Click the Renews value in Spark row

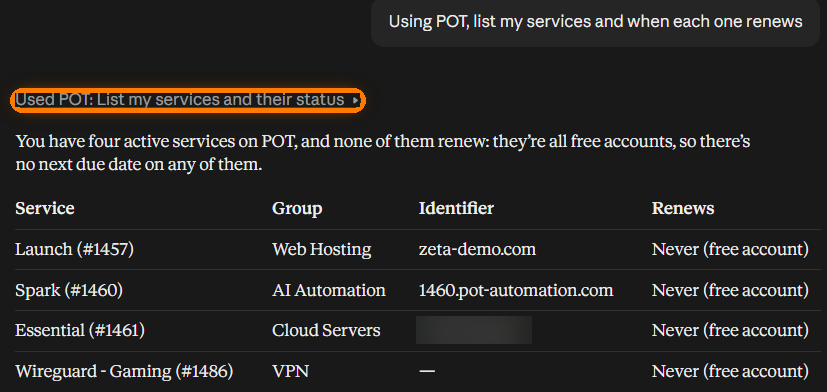coord(730,290)
